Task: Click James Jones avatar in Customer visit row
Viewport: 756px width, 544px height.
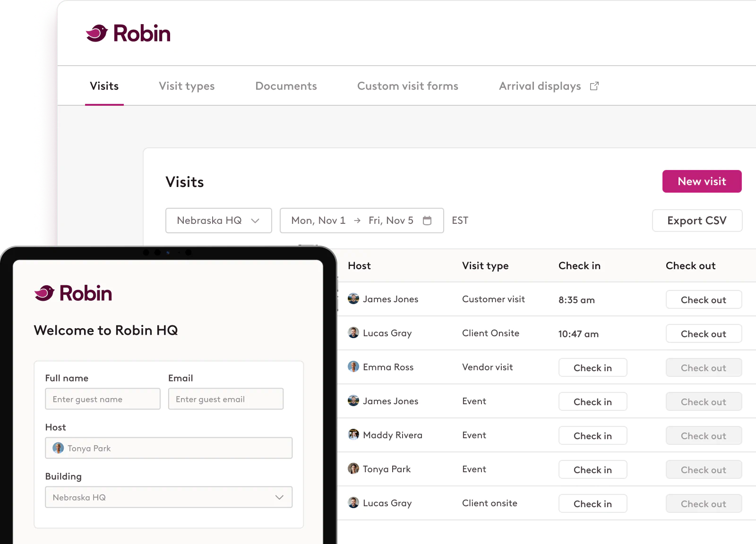Action: 353,299
